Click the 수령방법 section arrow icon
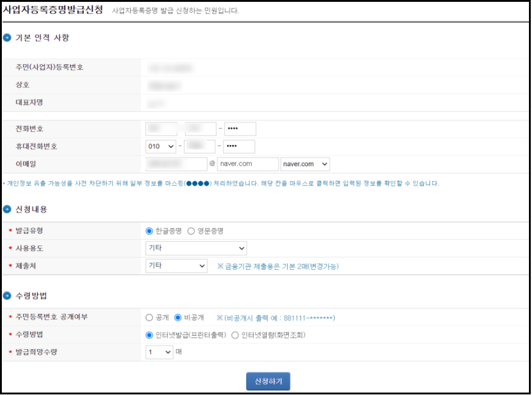532x395 pixels. pos(7,295)
